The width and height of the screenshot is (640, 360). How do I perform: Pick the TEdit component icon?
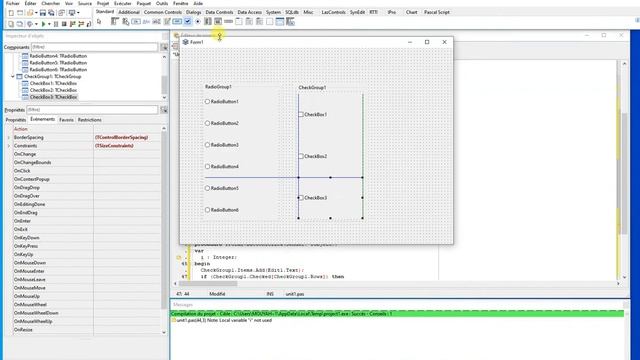point(156,22)
